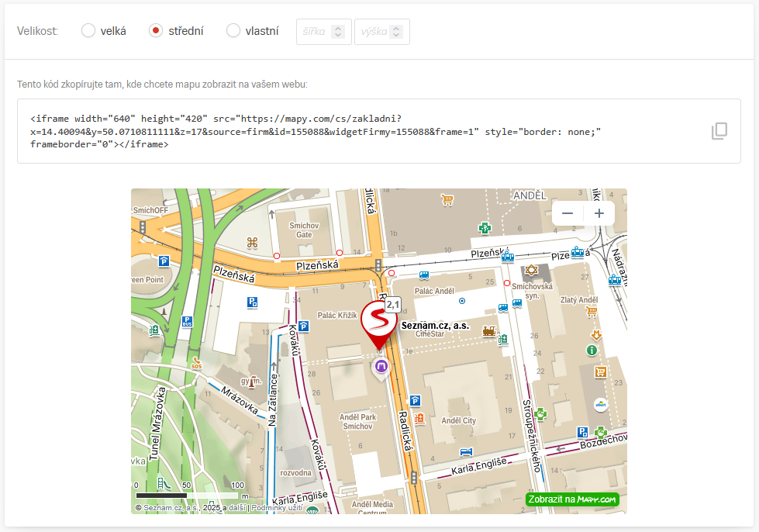Open 'Zobrazit na Mapy.com' green button
The image size is (759, 532).
pyautogui.click(x=572, y=499)
